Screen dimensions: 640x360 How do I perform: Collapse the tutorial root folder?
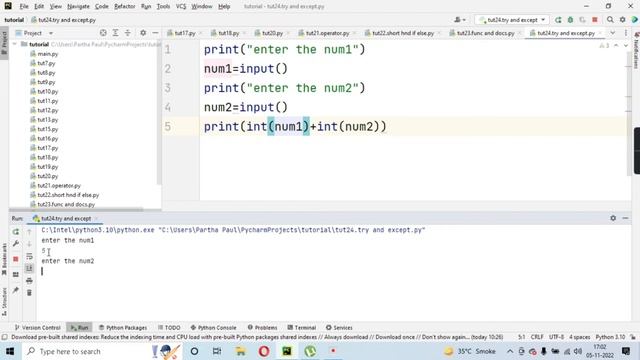click(x=15, y=44)
